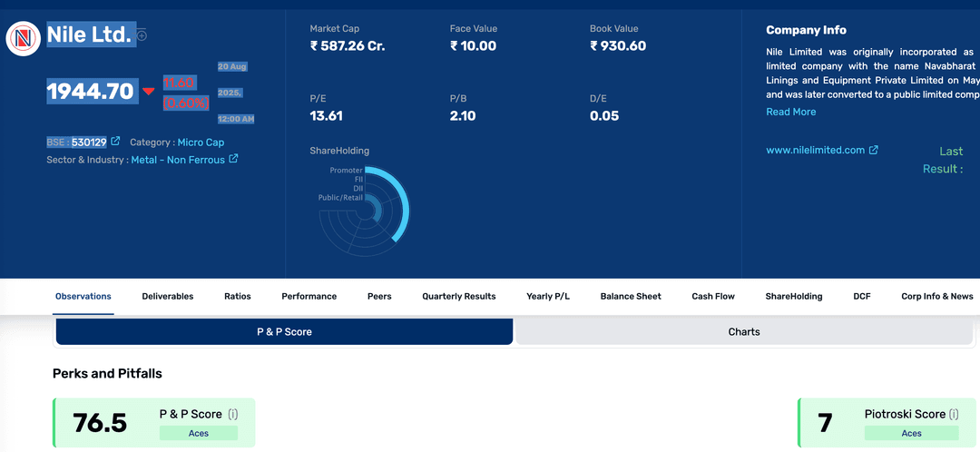Click the FII label in shareholding chart
The image size is (980, 452).
pos(358,179)
